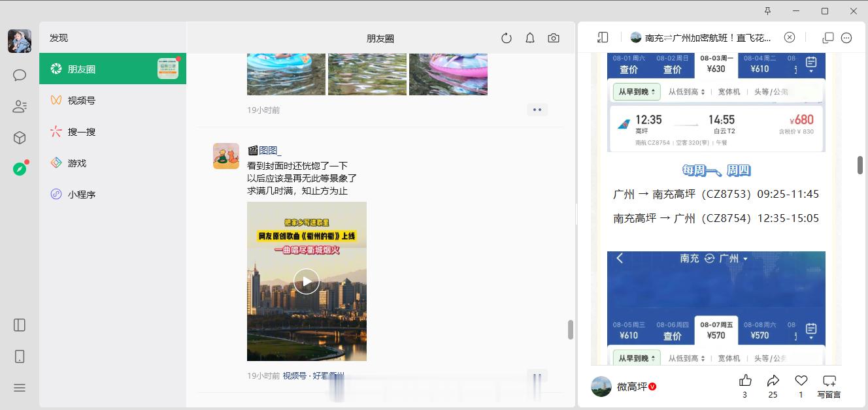Click the camera icon to post a Moment
The image size is (868, 410).
coord(554,39)
